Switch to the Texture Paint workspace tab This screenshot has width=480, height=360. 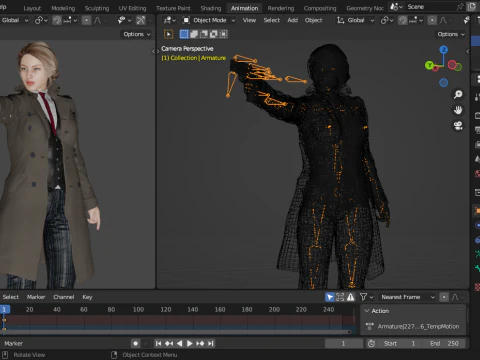coord(173,8)
